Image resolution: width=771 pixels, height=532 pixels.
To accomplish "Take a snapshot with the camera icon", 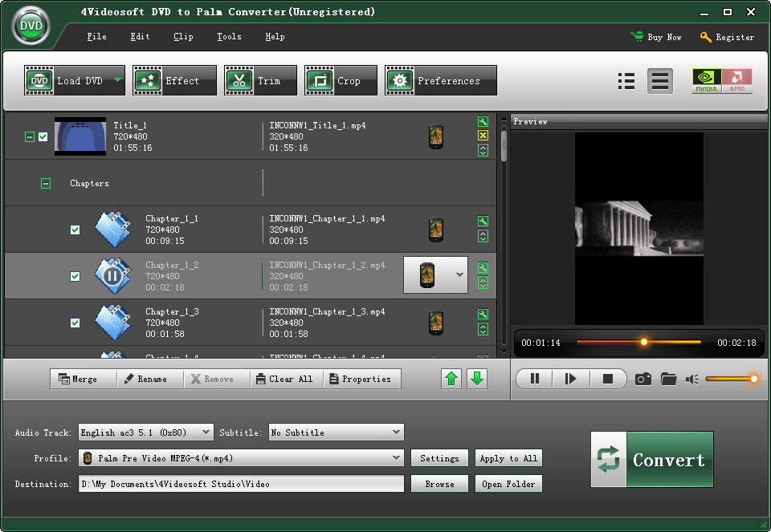I will point(643,379).
